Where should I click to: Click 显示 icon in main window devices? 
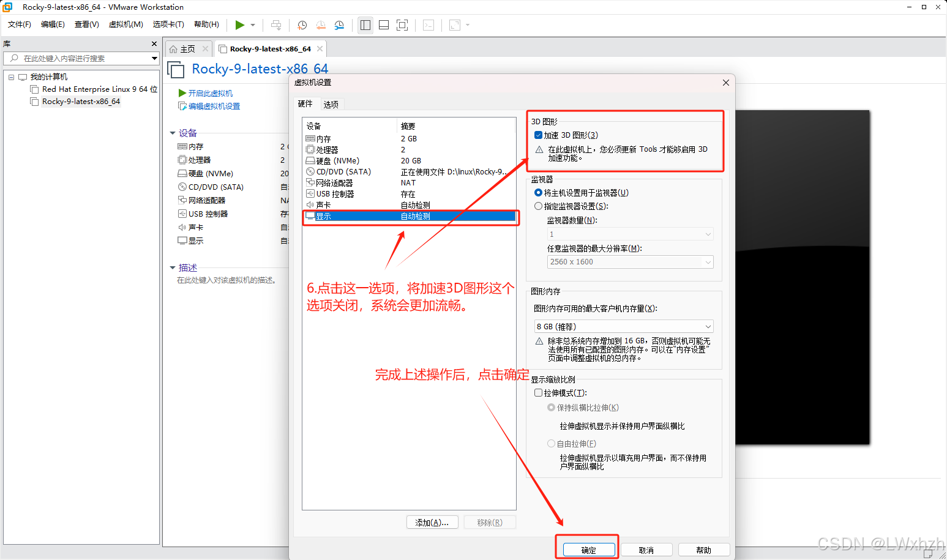[x=182, y=241]
